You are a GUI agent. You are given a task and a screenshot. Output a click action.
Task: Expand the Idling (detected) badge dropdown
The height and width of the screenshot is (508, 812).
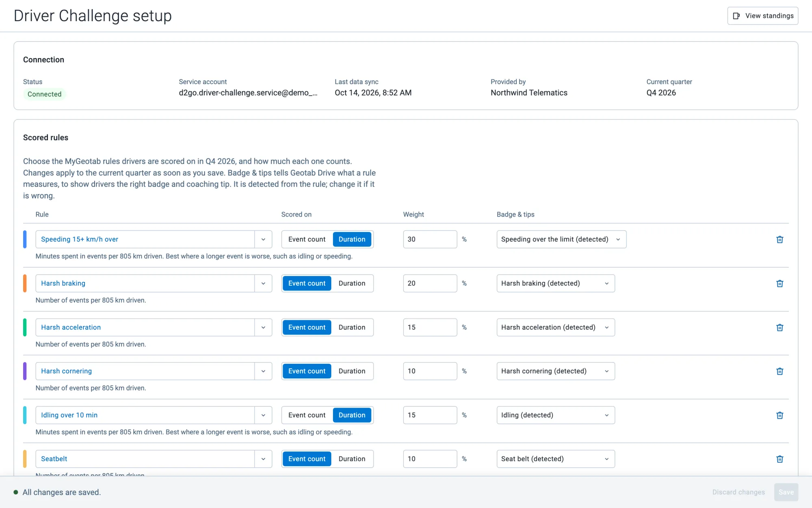click(x=556, y=415)
